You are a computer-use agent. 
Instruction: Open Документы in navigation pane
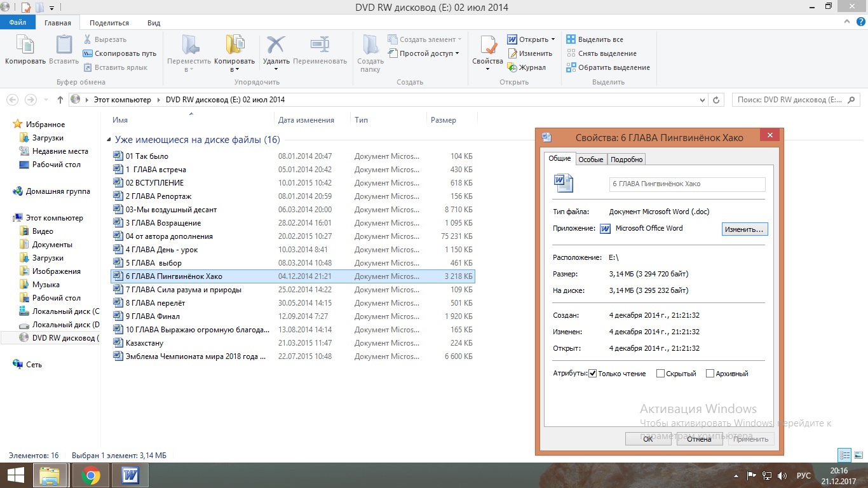pos(52,245)
